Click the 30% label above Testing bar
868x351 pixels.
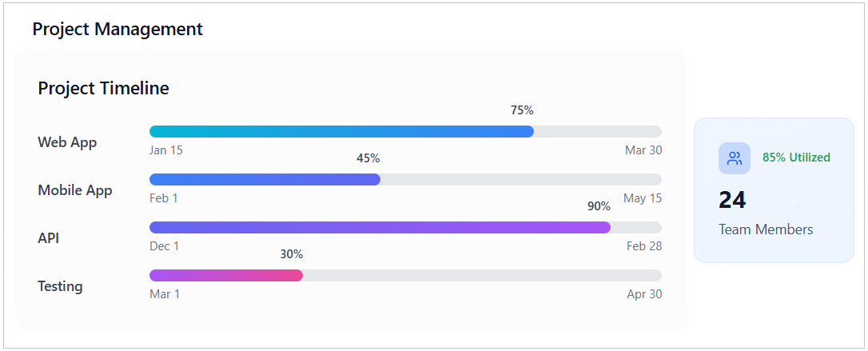click(x=291, y=254)
